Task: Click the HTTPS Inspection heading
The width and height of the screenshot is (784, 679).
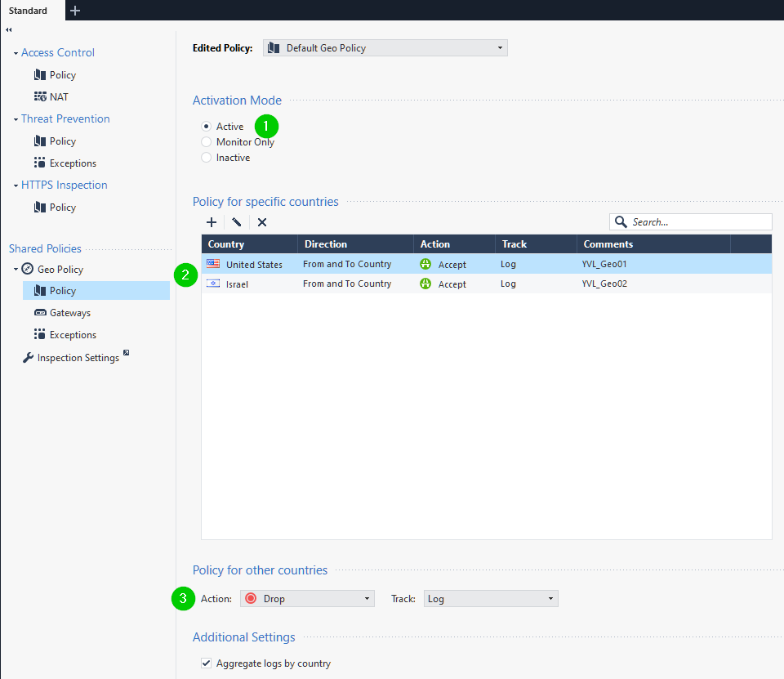Action: click(64, 185)
